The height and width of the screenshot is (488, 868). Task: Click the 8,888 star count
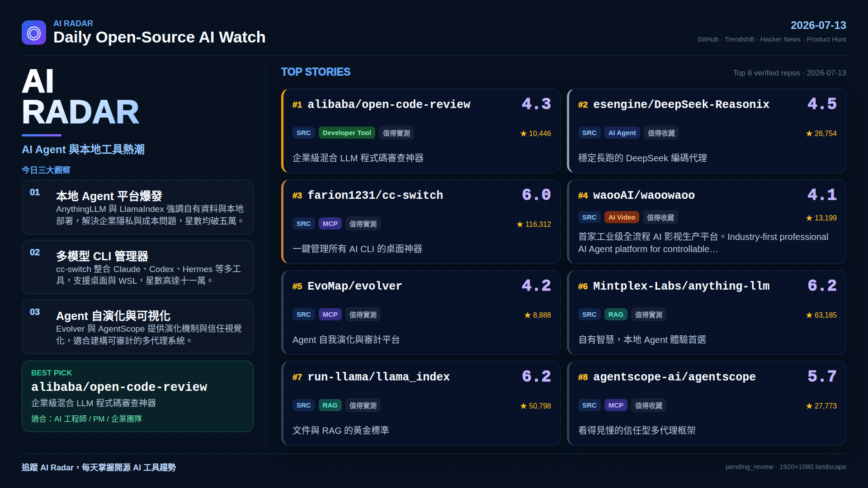tap(538, 315)
